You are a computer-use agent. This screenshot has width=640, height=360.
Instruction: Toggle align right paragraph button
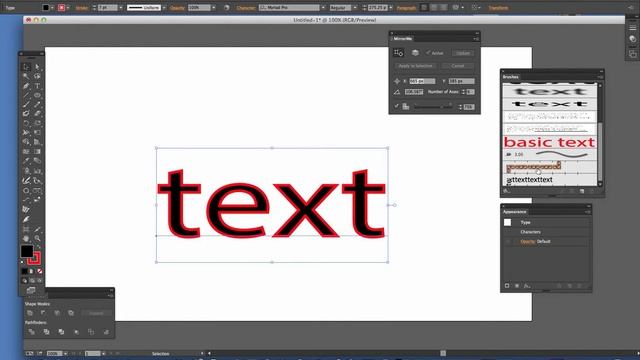444,8
